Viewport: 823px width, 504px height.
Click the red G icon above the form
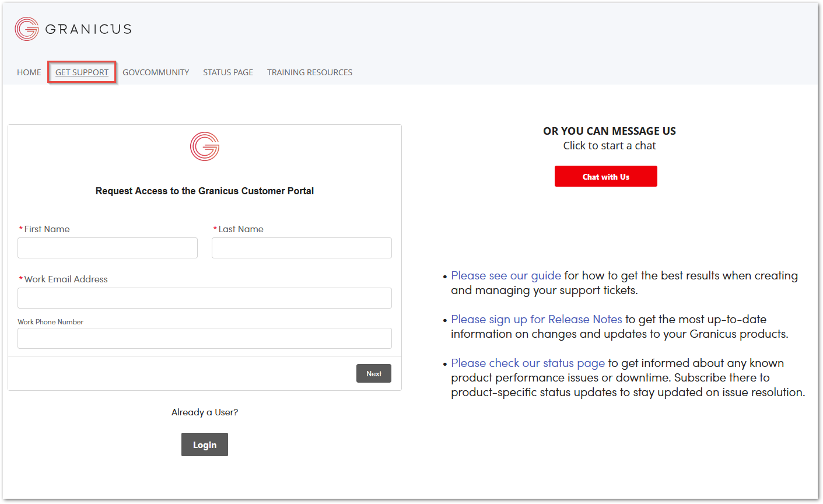click(204, 146)
